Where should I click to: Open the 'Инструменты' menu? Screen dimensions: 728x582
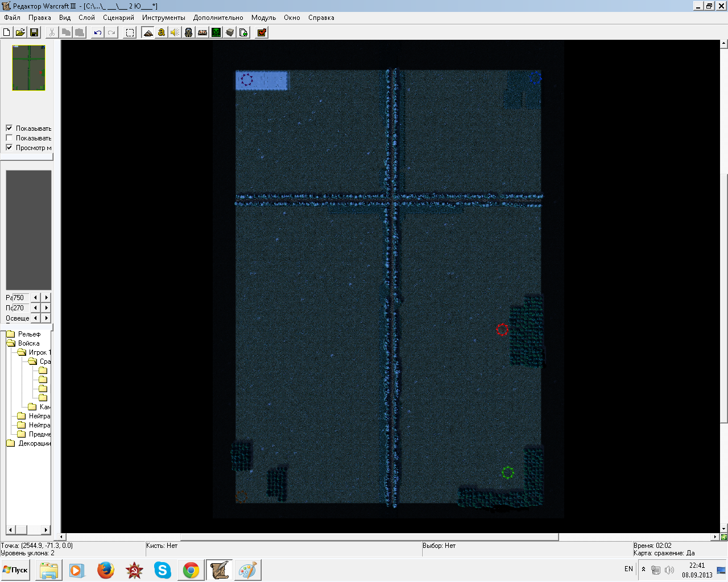(x=164, y=18)
